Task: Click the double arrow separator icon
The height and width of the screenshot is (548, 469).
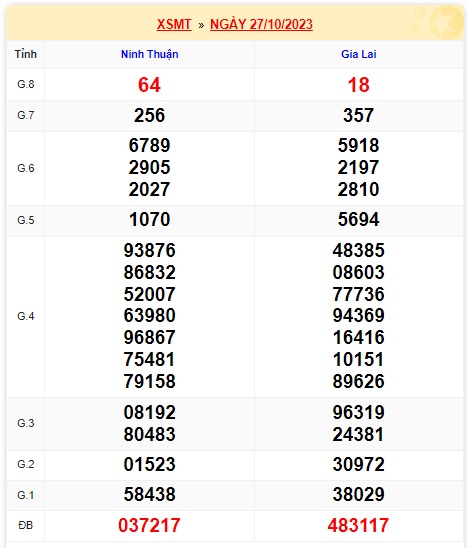Action: [201, 25]
